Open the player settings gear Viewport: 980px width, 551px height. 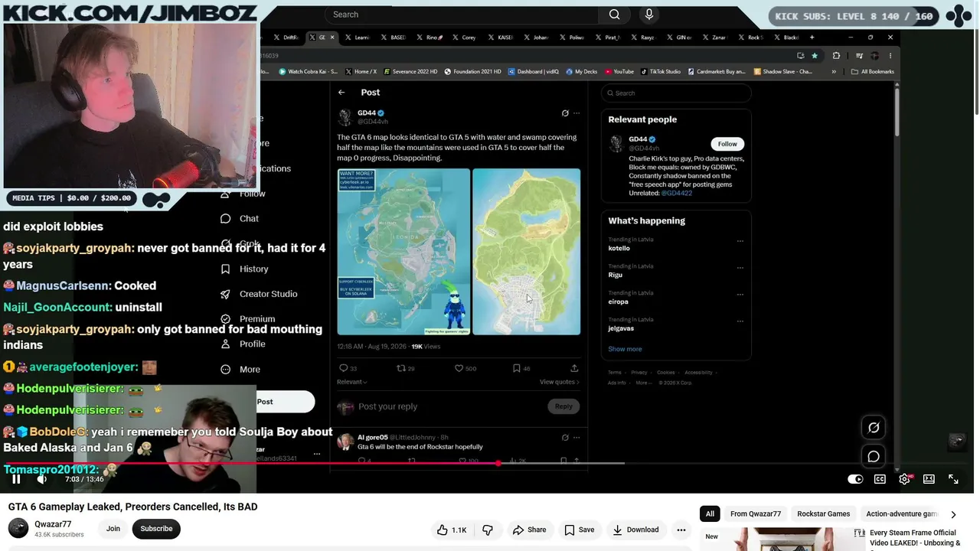click(x=904, y=479)
